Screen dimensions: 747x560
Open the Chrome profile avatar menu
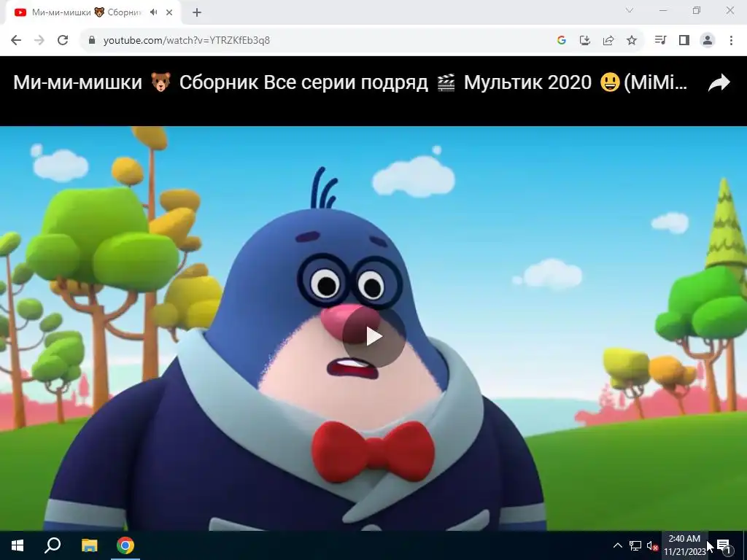click(708, 40)
